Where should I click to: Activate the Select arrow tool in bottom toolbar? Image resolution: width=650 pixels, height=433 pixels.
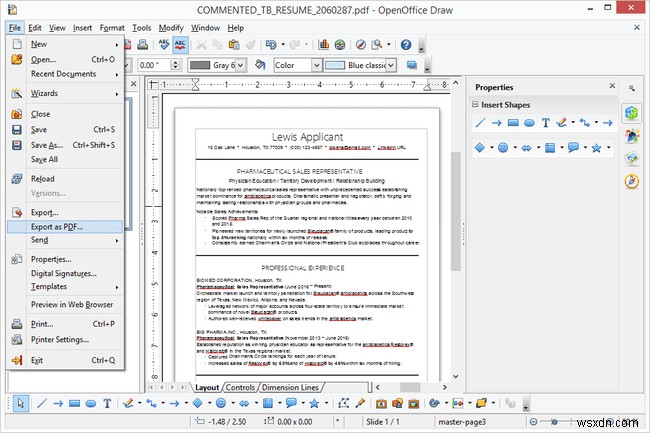pyautogui.click(x=21, y=403)
